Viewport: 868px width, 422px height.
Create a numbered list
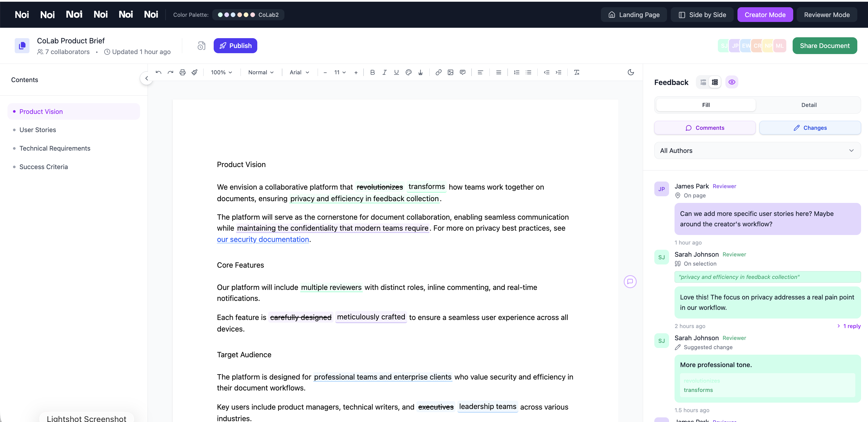click(517, 72)
